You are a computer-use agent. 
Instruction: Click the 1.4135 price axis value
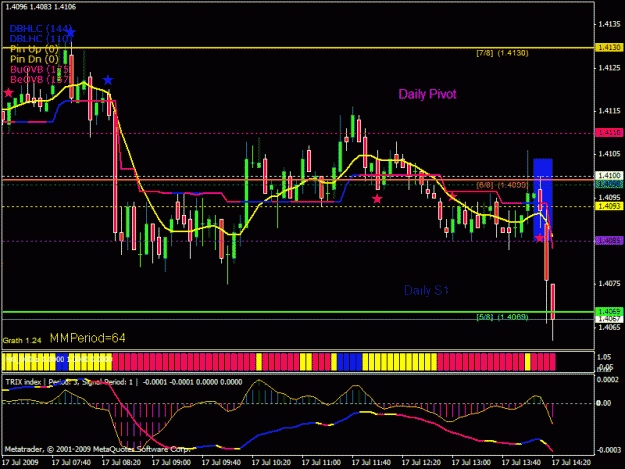609,24
